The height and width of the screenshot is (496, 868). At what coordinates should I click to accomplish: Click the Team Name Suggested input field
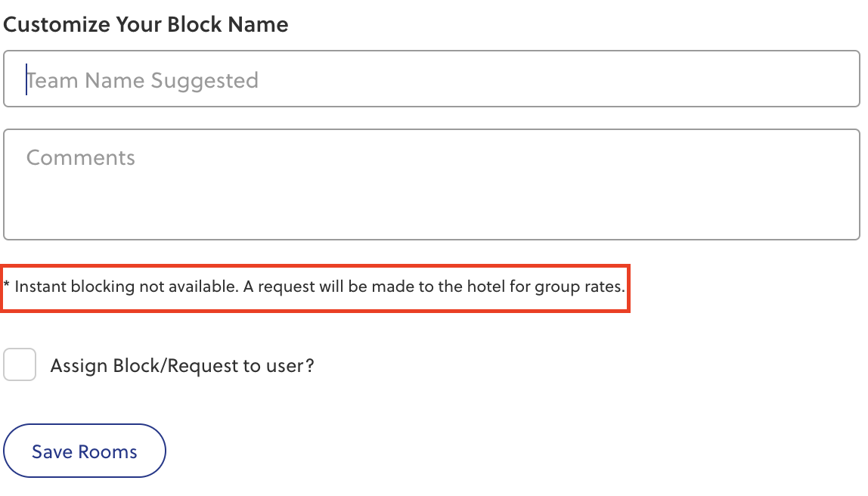tap(431, 79)
